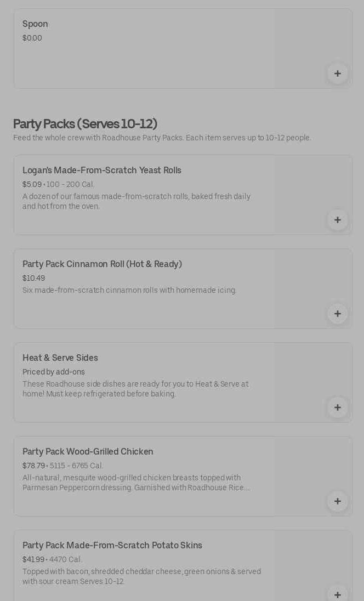Click the Potato Skins description mentioning bacon
The width and height of the screenshot is (364, 601).
click(x=141, y=576)
